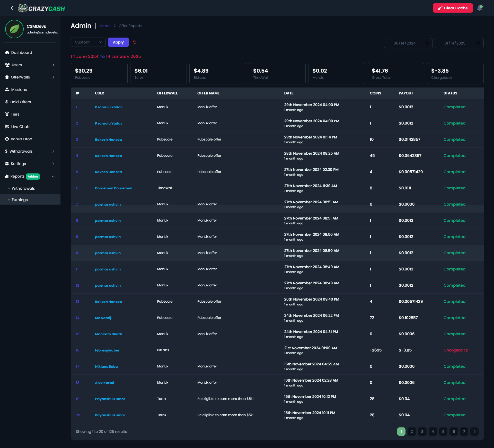Click the Apply filter button
This screenshot has width=494, height=448.
tap(118, 42)
